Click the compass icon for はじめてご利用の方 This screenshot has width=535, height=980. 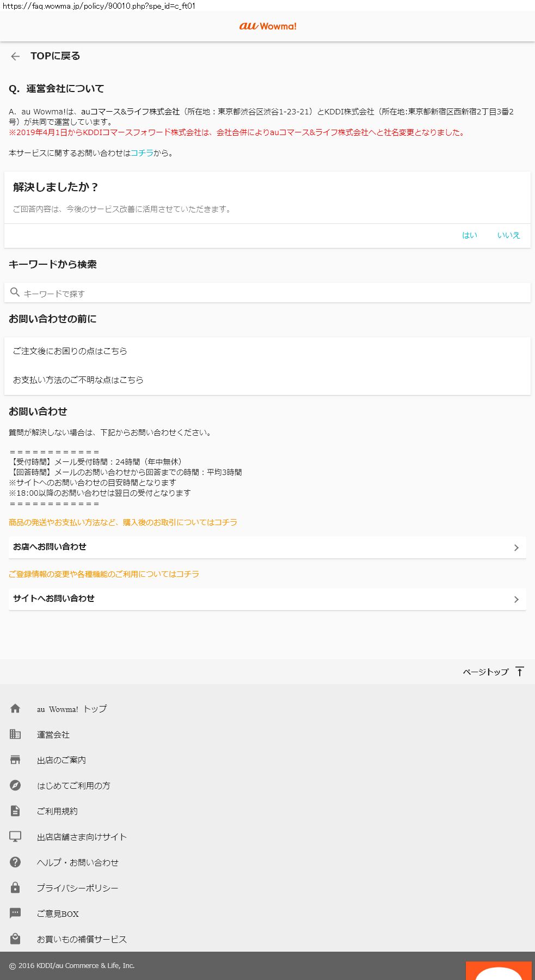click(x=15, y=786)
